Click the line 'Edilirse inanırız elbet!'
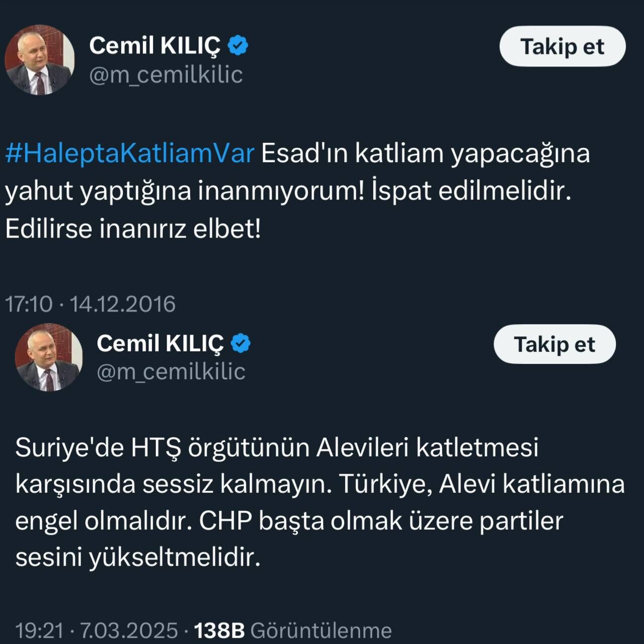 pos(133,228)
